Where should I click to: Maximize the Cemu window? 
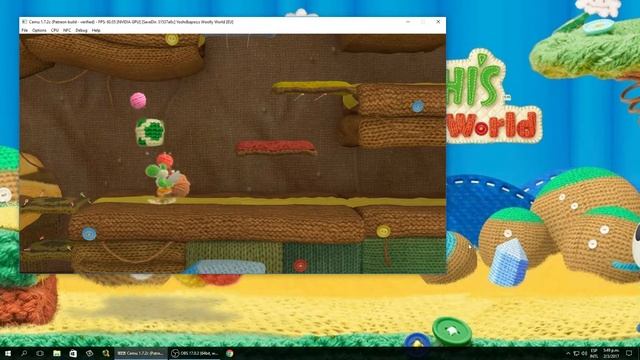click(x=423, y=22)
